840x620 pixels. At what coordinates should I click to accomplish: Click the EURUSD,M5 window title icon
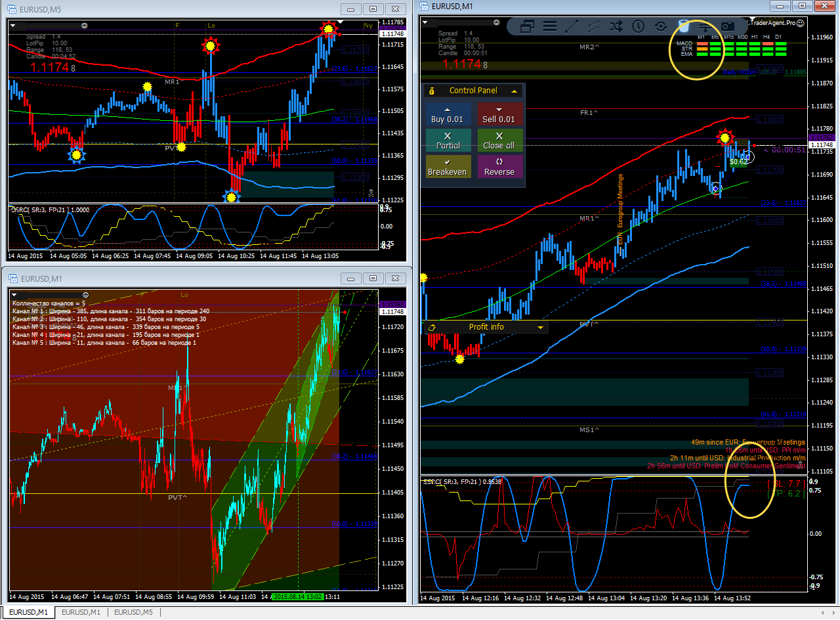[12, 9]
